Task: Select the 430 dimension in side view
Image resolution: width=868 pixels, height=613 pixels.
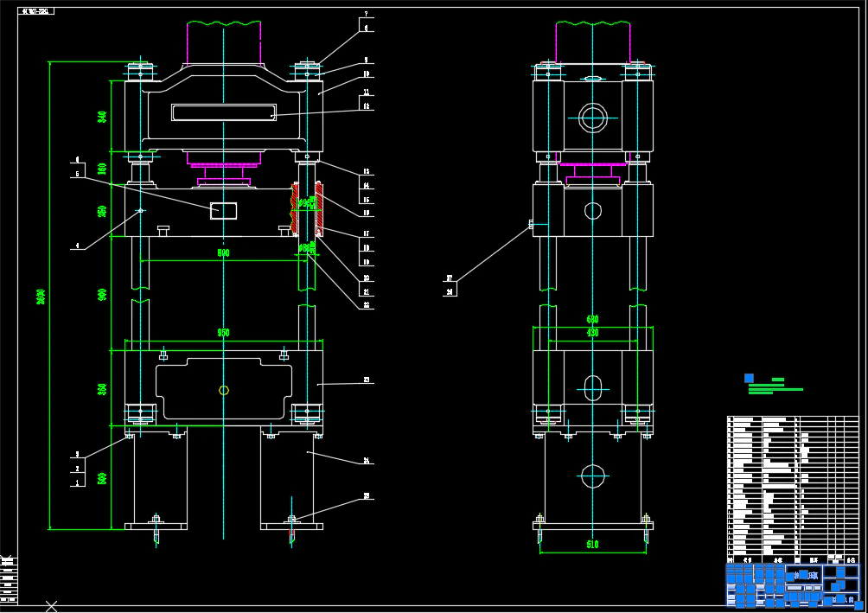Action: click(x=592, y=333)
